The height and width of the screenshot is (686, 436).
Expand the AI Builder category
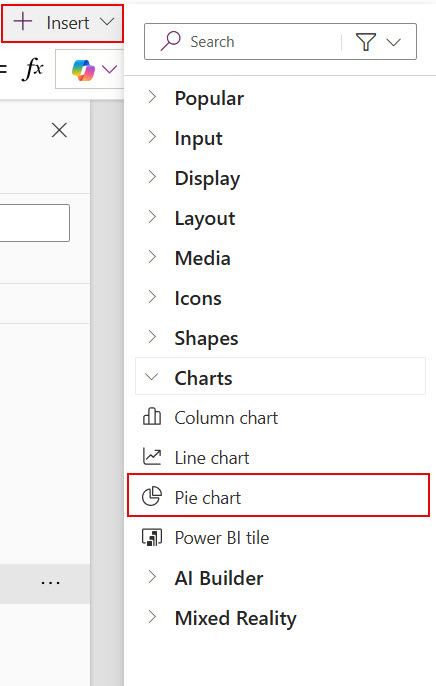pyautogui.click(x=280, y=578)
